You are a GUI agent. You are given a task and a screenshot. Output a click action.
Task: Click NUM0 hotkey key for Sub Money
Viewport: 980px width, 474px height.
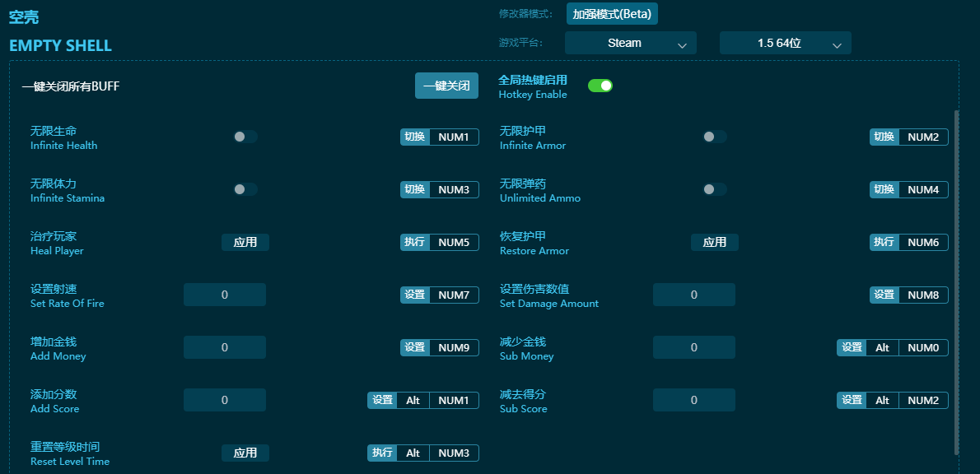tap(924, 347)
